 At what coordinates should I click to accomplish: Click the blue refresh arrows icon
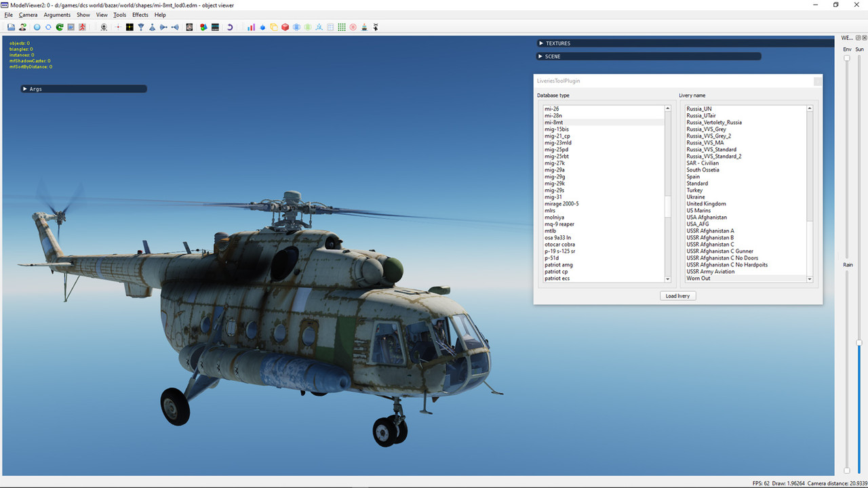click(48, 27)
